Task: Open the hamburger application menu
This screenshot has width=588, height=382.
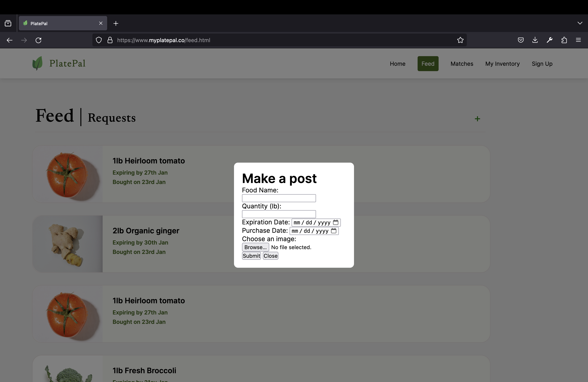Action: [578, 40]
